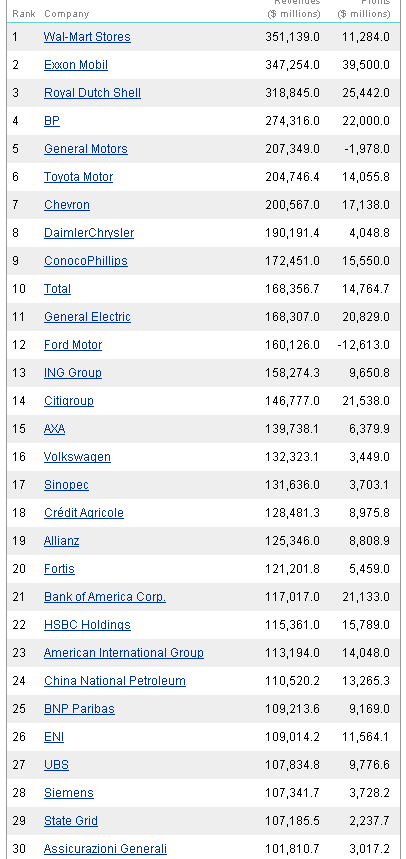Screen dimensions: 406x859
Task: Open the Toyota Motor link
Action: (78, 177)
